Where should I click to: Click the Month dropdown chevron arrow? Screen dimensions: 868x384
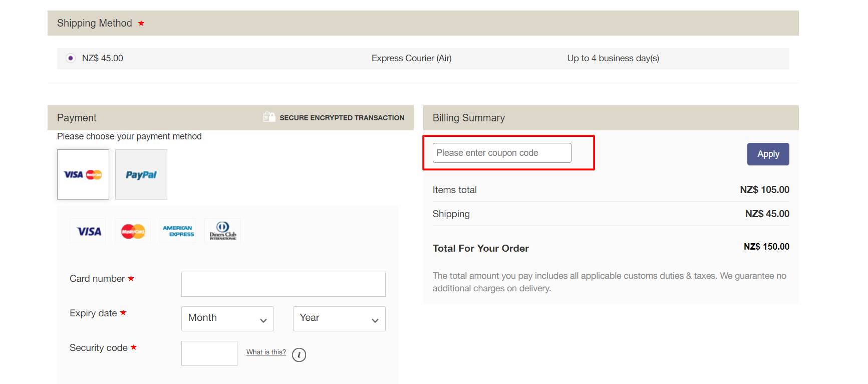coord(263,321)
